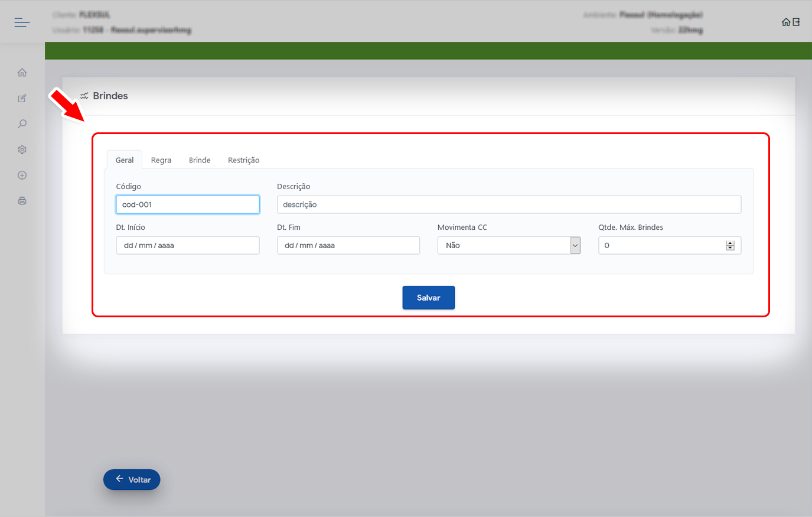
Task: Open the Brinde tab
Action: coord(200,160)
